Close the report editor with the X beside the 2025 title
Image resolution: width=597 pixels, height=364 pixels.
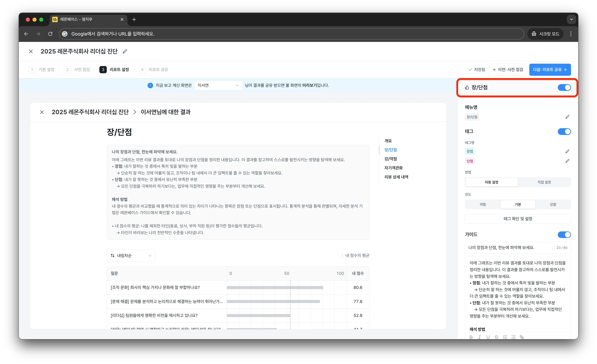click(31, 51)
